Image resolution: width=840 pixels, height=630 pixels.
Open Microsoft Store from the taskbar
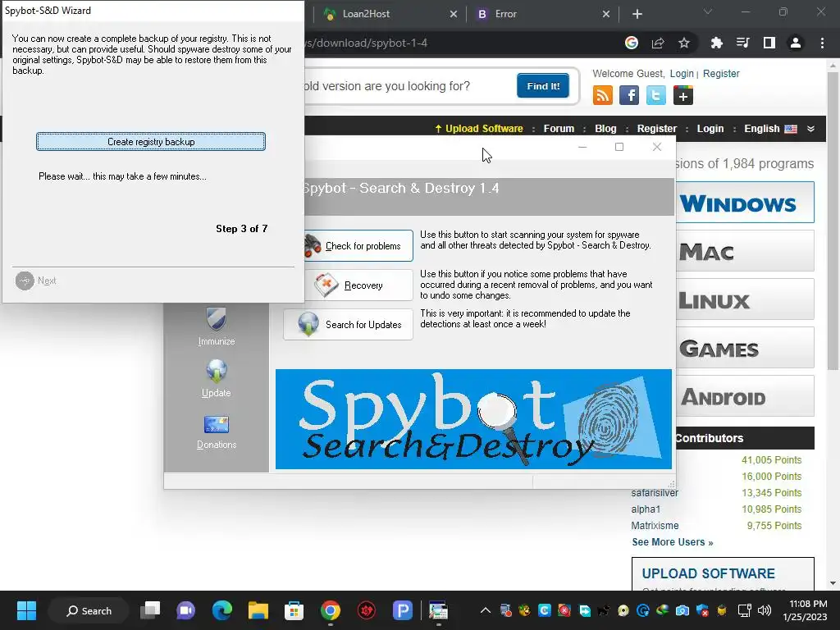point(294,610)
